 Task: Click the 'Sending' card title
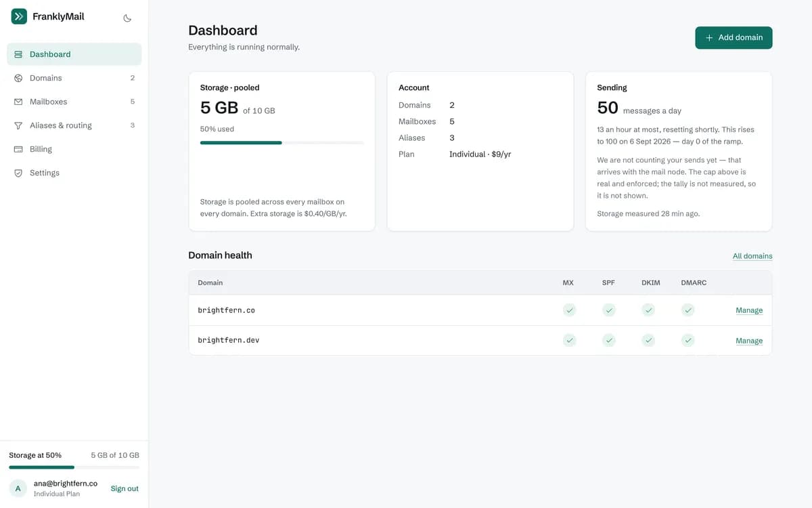[612, 87]
